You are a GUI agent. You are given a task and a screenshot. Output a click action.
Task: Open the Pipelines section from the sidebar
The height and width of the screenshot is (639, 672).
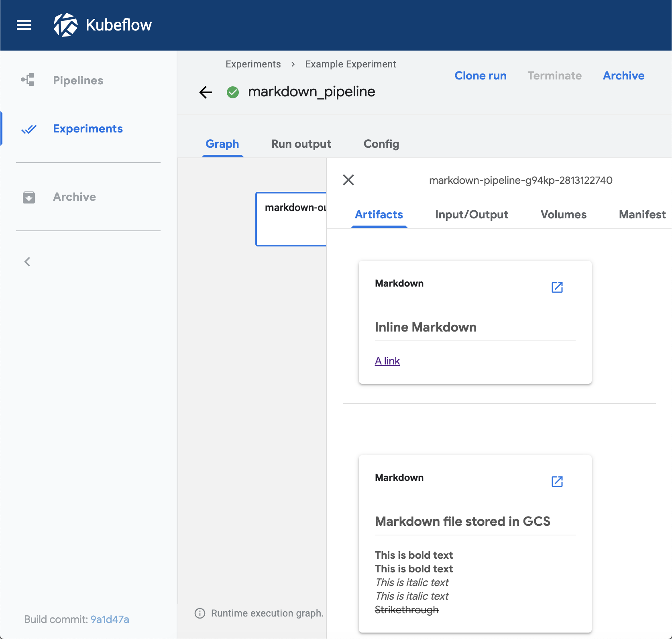(78, 80)
